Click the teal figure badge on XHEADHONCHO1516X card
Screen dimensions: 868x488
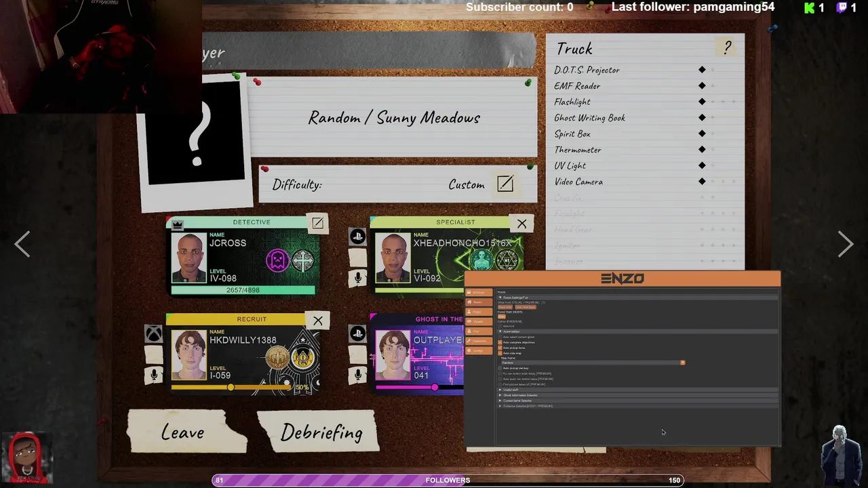click(x=481, y=260)
